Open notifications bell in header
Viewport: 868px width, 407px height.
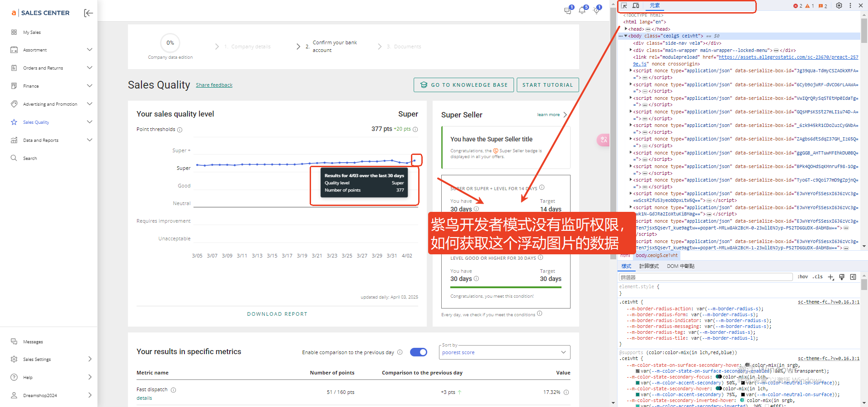tap(582, 10)
